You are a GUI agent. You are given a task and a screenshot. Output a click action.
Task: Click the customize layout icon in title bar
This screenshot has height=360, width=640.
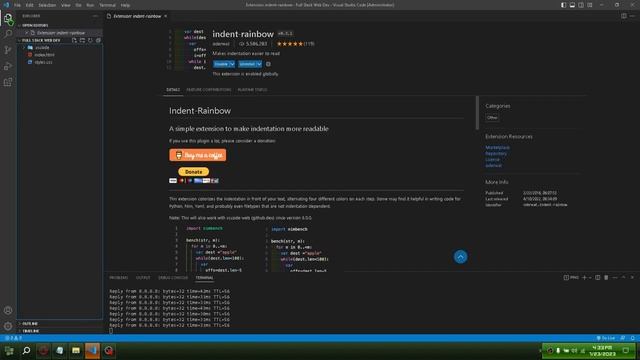coord(590,5)
